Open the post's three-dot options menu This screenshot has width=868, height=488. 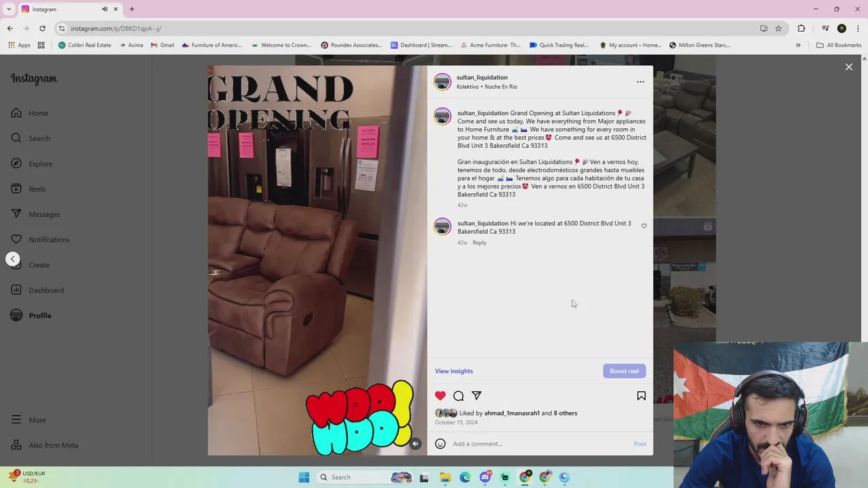[640, 82]
